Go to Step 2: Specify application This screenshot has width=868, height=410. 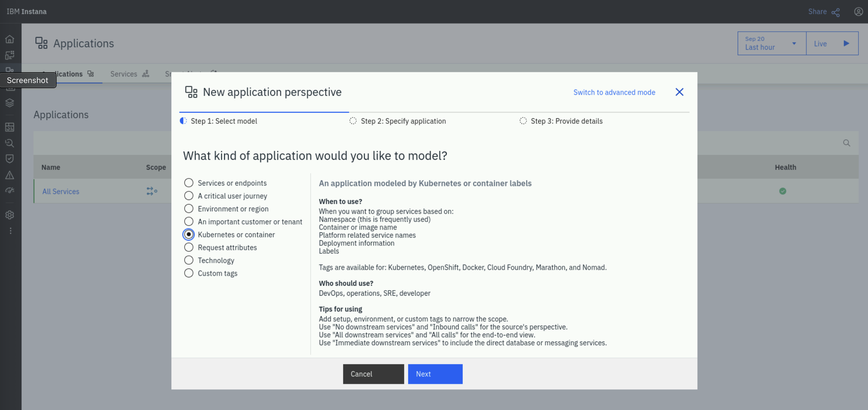[403, 121]
